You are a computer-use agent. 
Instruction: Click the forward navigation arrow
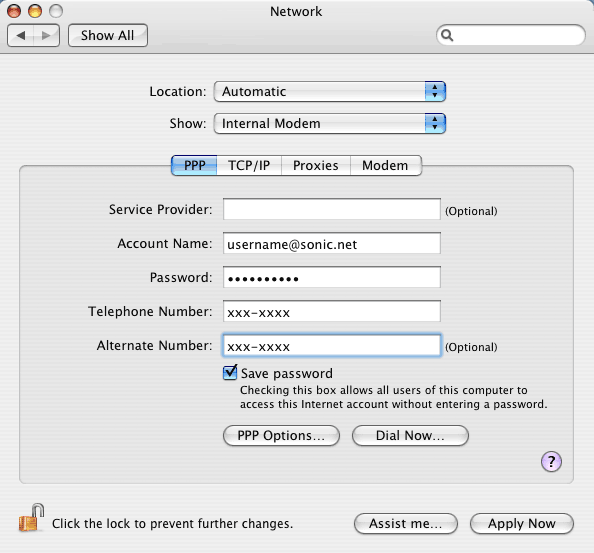(46, 36)
